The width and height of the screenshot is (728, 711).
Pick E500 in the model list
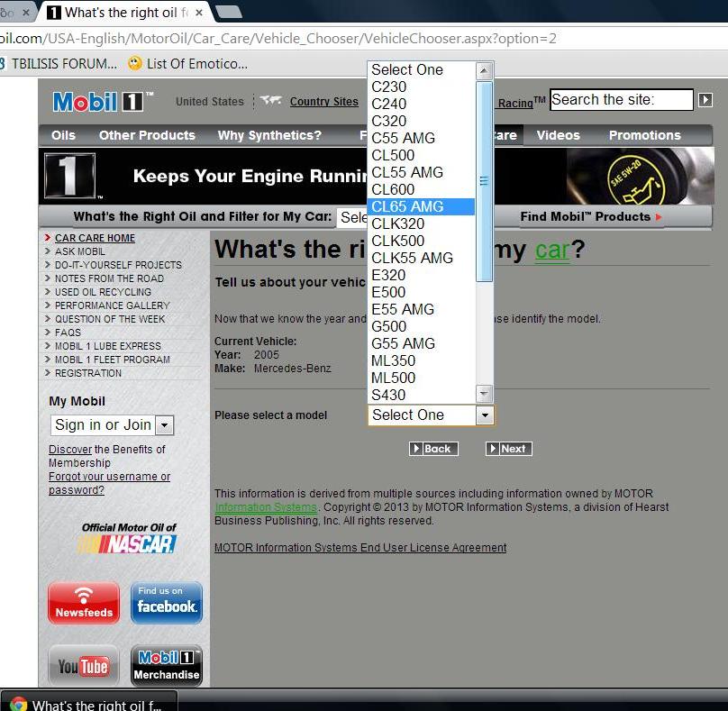click(x=422, y=293)
